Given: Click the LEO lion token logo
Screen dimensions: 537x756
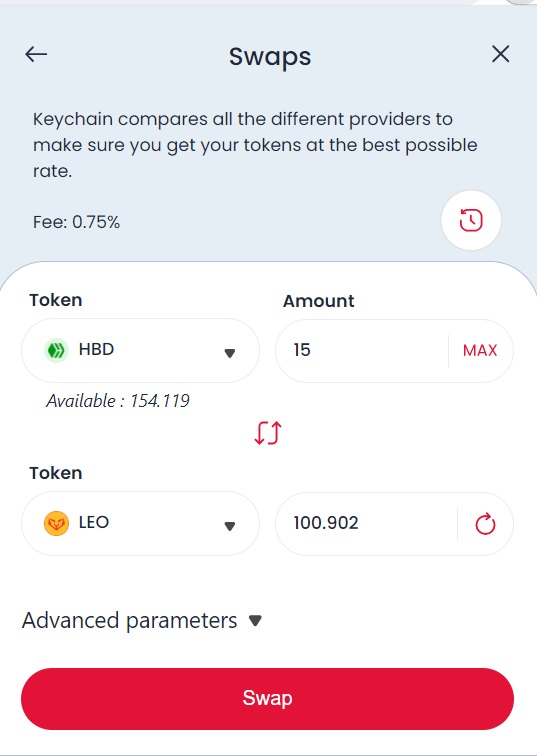Looking at the screenshot, I should (56, 524).
